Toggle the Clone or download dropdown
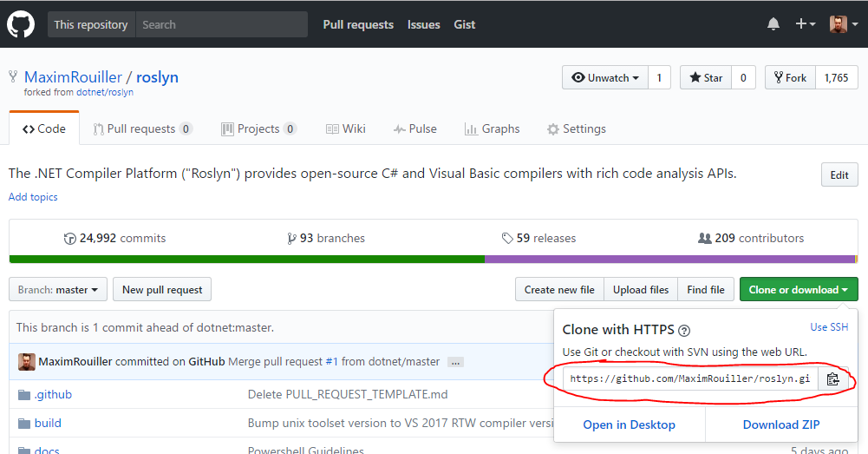Image resolution: width=868 pixels, height=454 pixels. coord(799,289)
